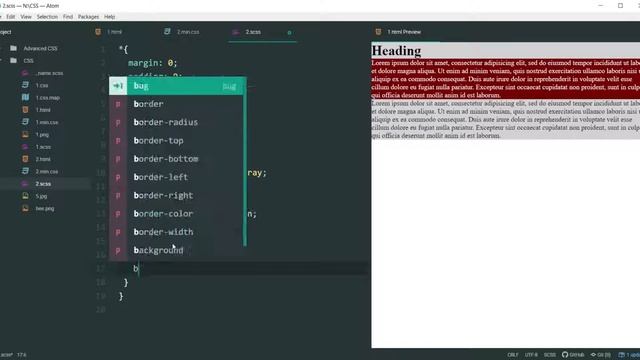Click the snippet tab-arrow icon beside bug
Image resolution: width=640 pixels, height=360 pixels.
(x=118, y=86)
